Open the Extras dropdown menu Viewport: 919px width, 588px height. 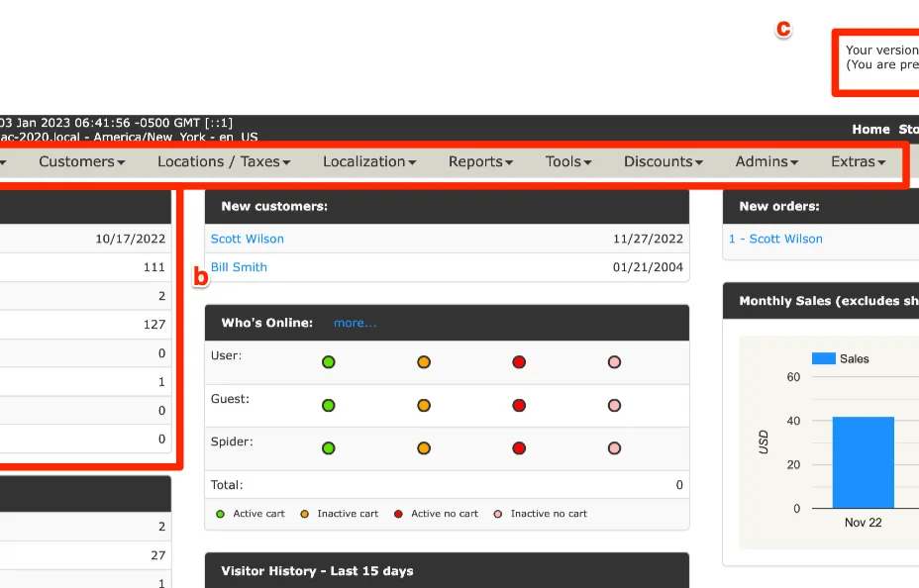pos(858,161)
